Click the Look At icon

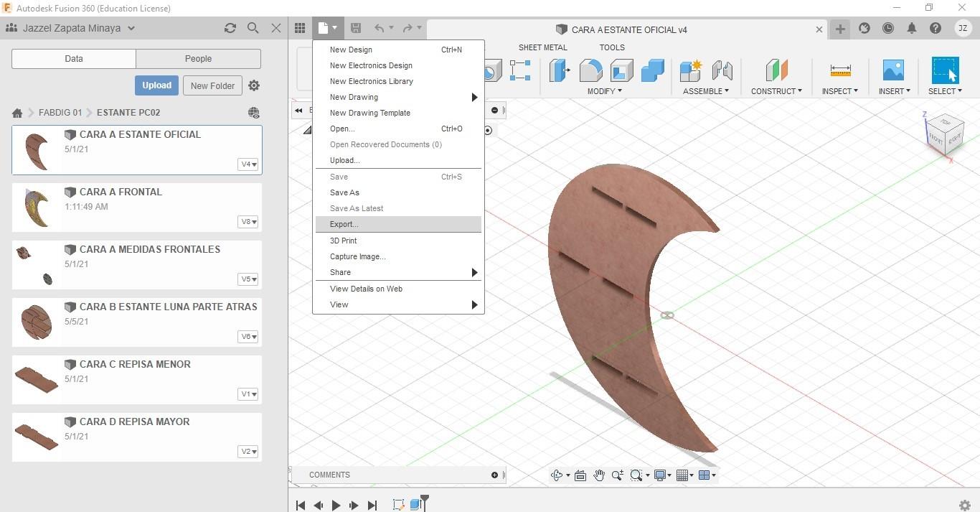pos(580,475)
